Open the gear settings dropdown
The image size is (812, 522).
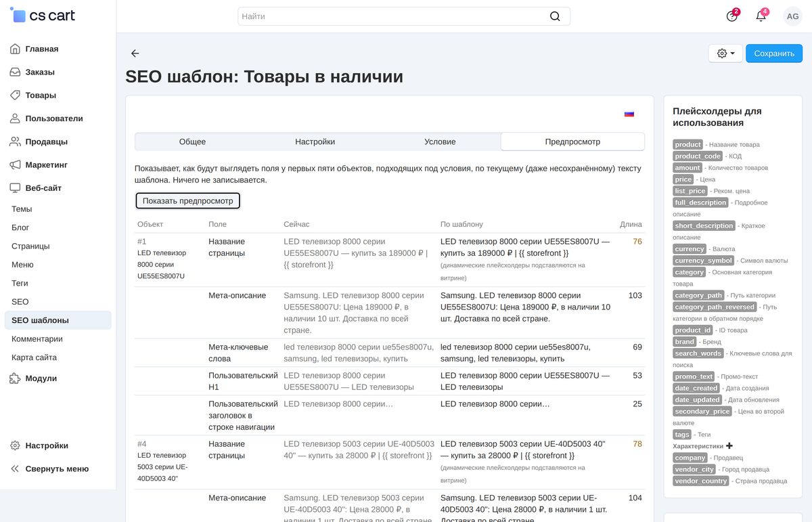(x=725, y=53)
